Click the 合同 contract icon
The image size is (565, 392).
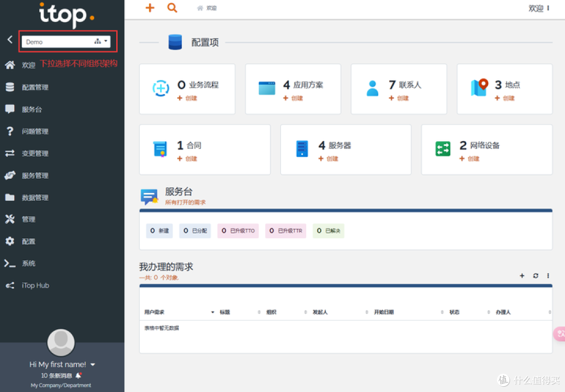(x=160, y=149)
